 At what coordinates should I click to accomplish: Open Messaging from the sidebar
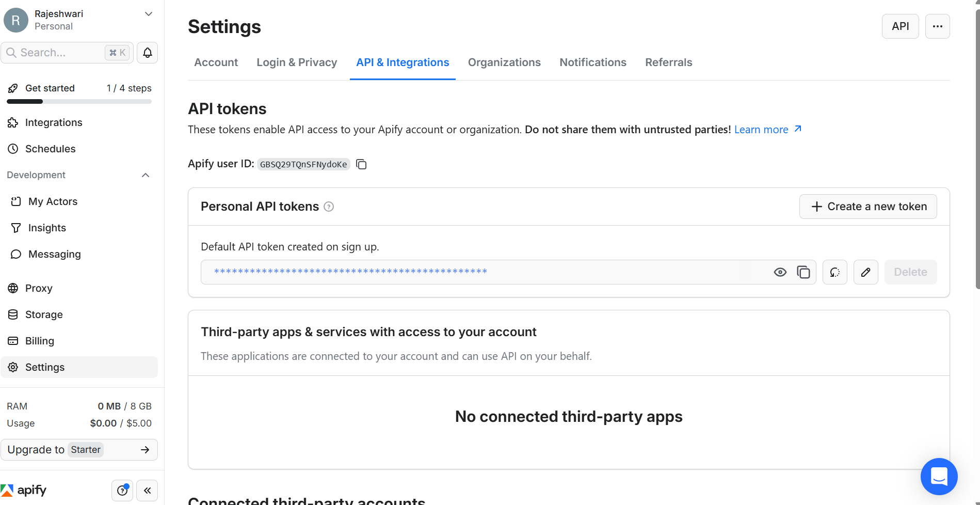[54, 254]
